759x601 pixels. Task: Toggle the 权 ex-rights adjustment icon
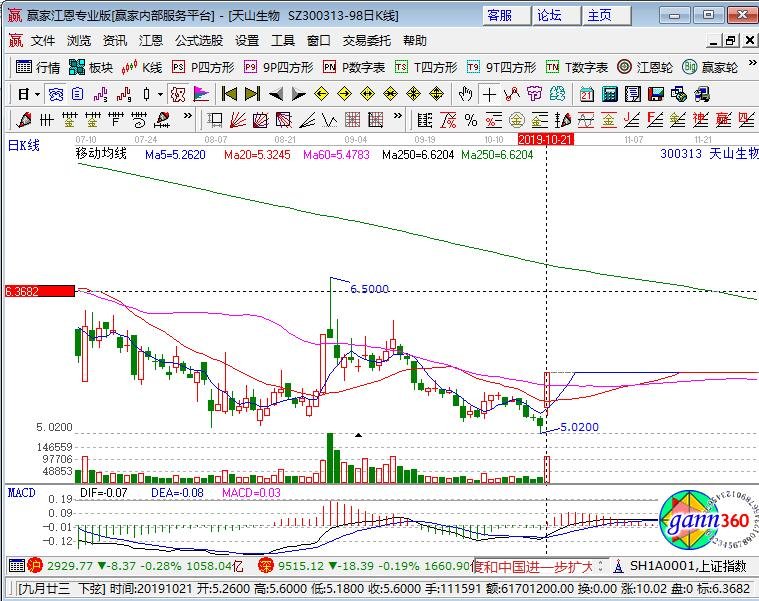pyautogui.click(x=178, y=94)
